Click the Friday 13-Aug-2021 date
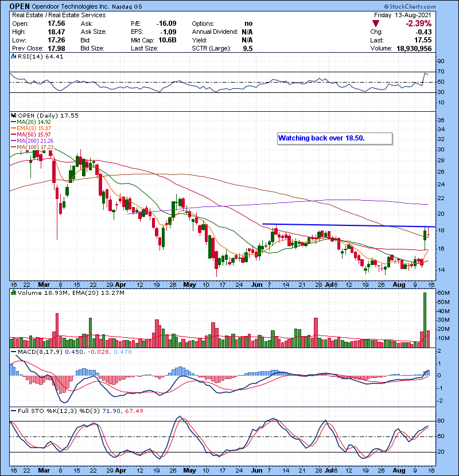 tap(403, 15)
